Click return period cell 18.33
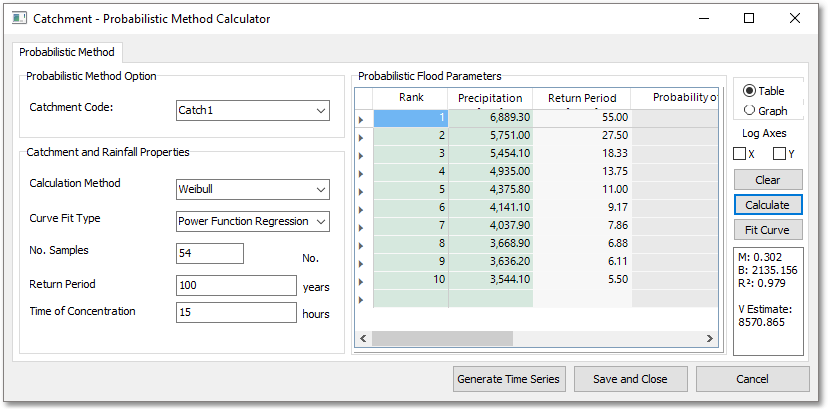828x411 pixels. (582, 153)
